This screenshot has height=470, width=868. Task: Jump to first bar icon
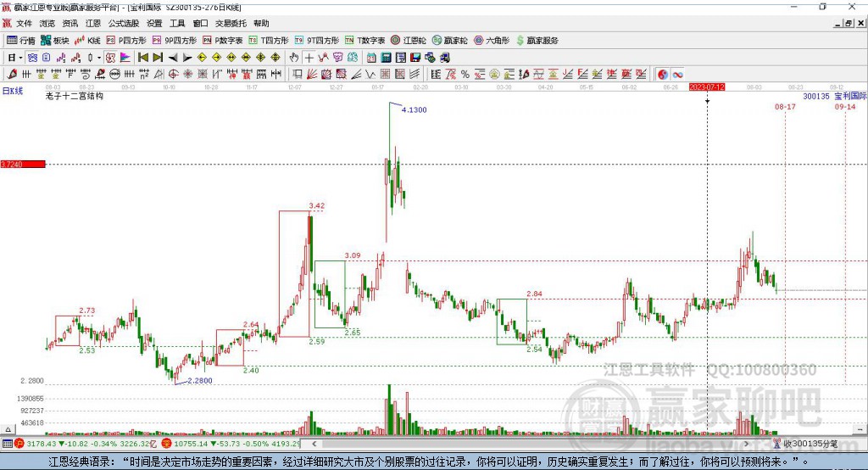click(x=142, y=58)
